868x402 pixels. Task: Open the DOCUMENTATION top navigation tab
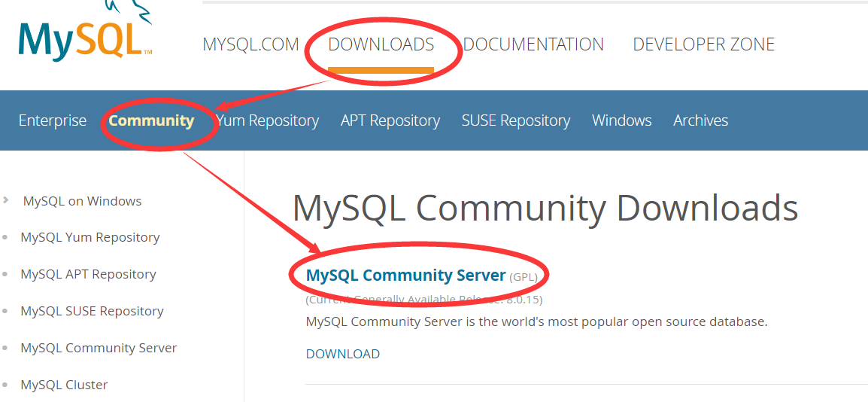coord(533,44)
